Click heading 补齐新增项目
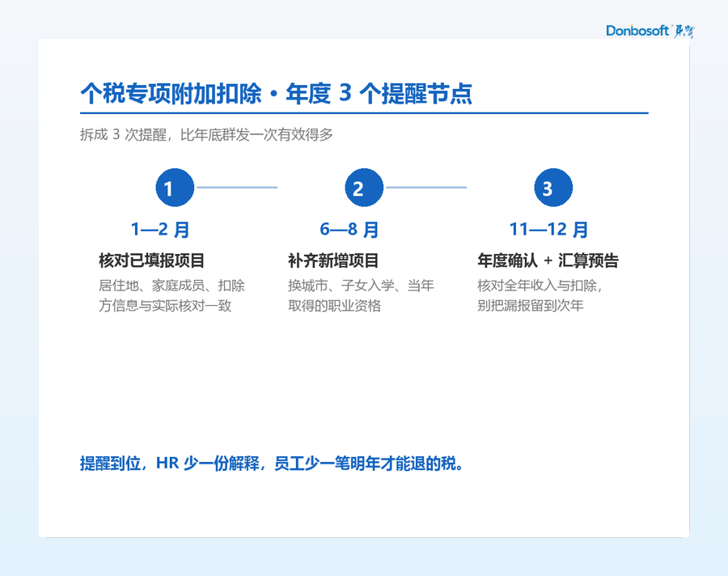The width and height of the screenshot is (728, 576). (333, 260)
